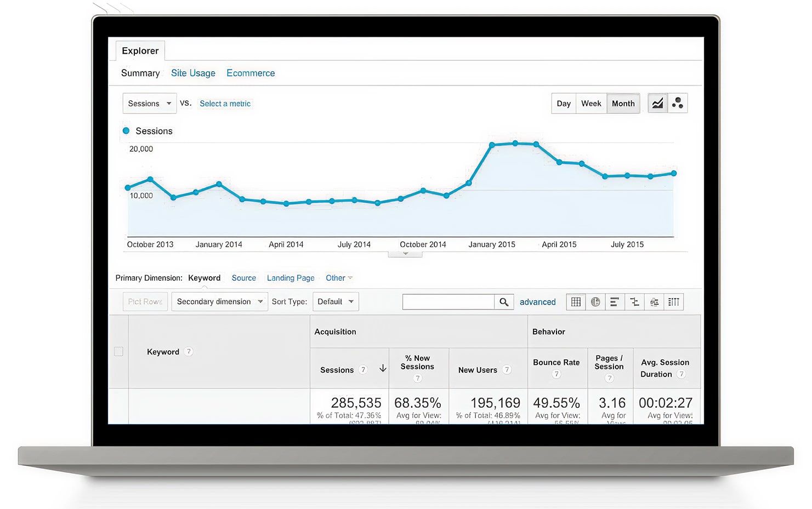Switch to line chart view
812x509 pixels.
click(x=657, y=104)
